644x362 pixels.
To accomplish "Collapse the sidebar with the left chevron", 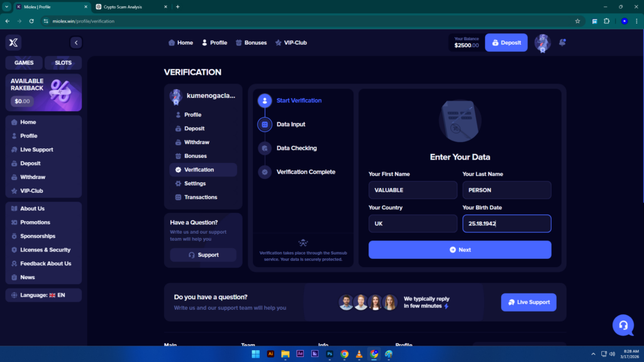I will (76, 43).
